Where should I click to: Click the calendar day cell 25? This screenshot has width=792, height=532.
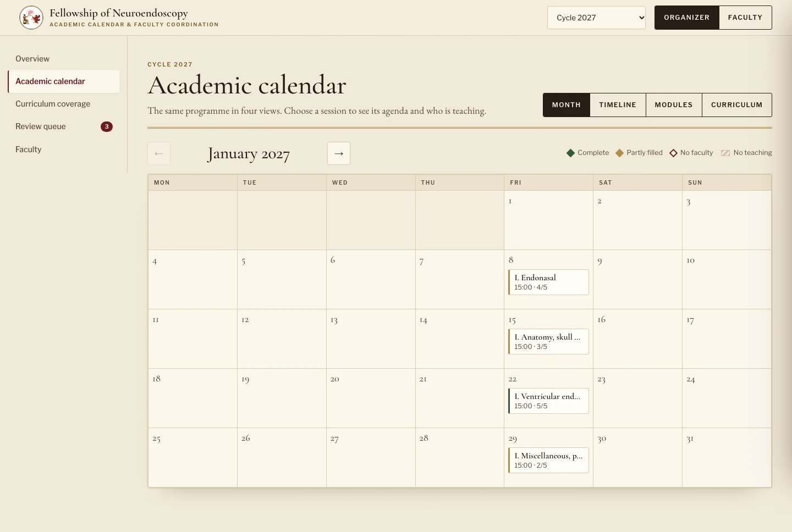coord(193,457)
